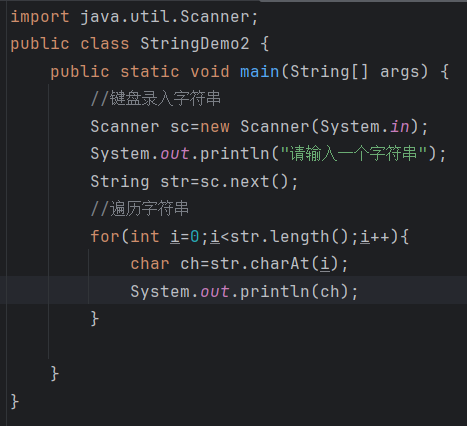Image resolution: width=467 pixels, height=426 pixels.
Task: Click the Scanner sc=new Scanner line
Action: [259, 127]
